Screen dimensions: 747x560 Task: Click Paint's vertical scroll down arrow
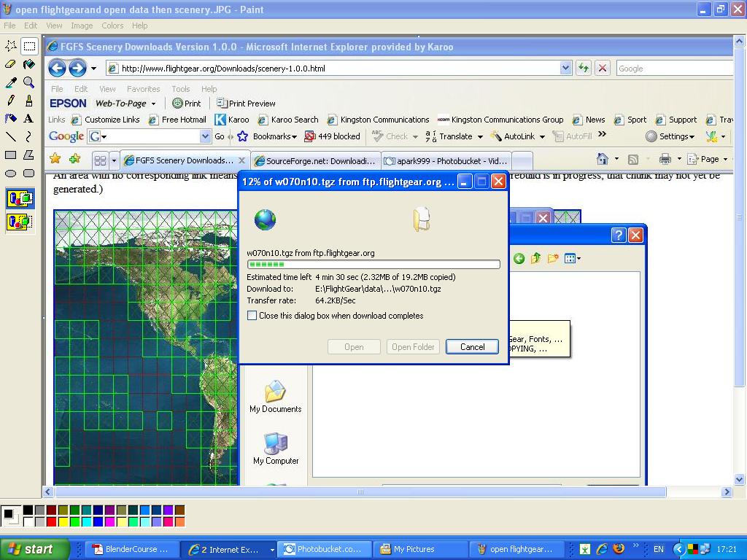(740, 480)
